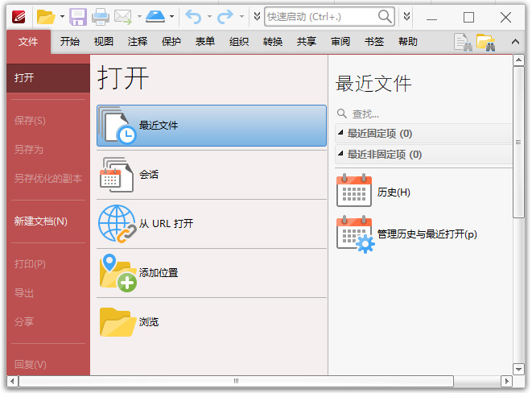Select the 会话 sessions option
Image resolution: width=532 pixels, height=393 pixels.
[x=212, y=175]
